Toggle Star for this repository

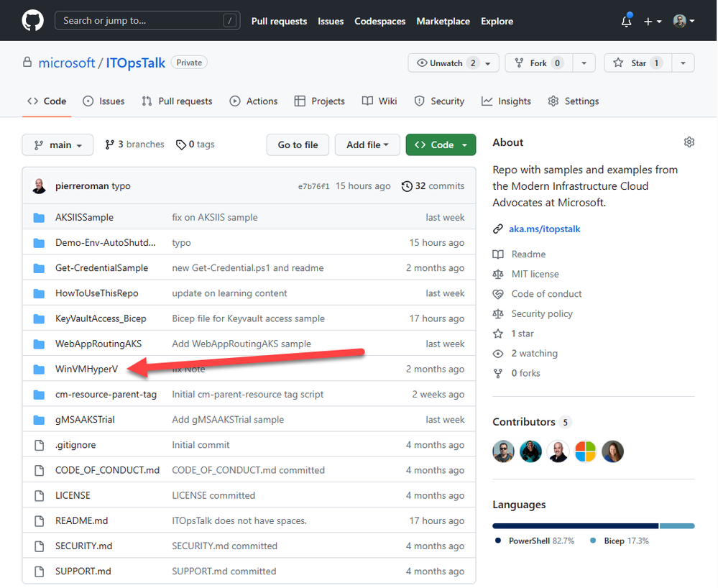point(638,63)
